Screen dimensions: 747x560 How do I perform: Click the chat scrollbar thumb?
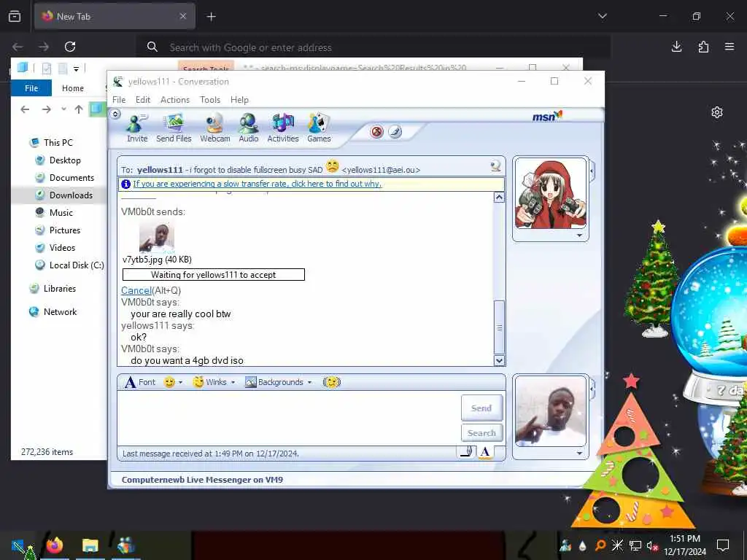(499, 327)
